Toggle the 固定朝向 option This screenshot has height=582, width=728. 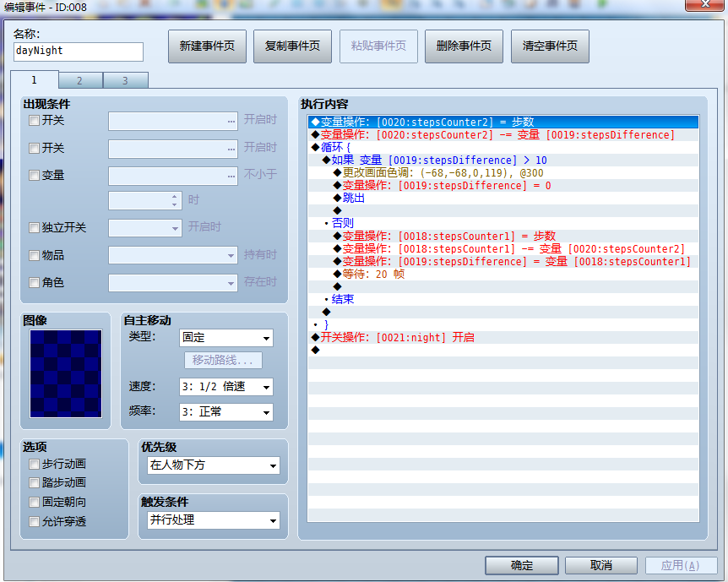[34, 502]
